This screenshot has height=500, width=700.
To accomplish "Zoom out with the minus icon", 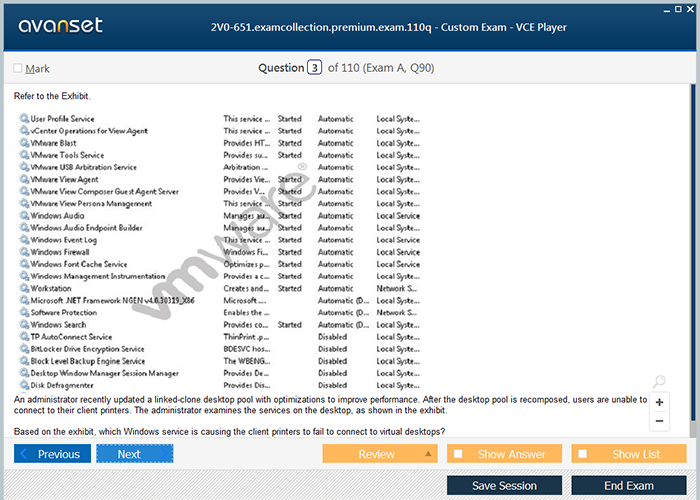I will (659, 421).
